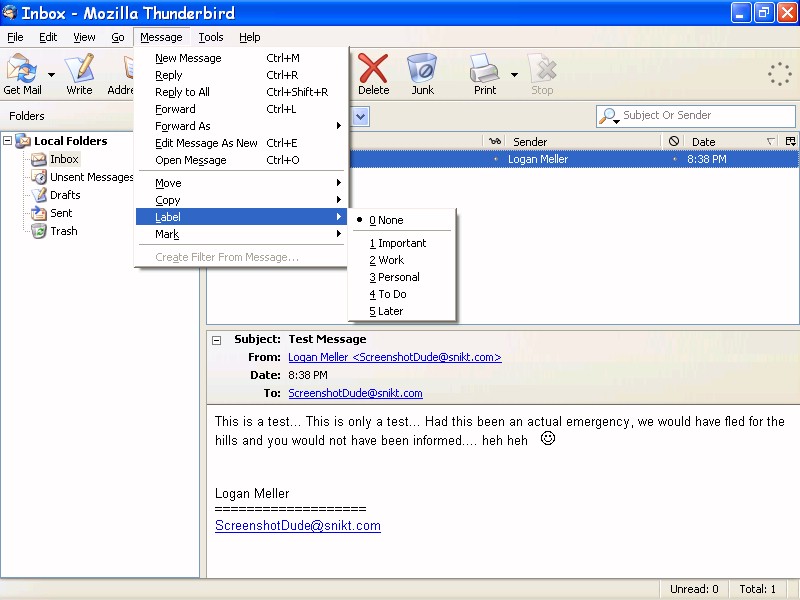Click the red Delete icon
This screenshot has height=600, width=800.
point(373,68)
